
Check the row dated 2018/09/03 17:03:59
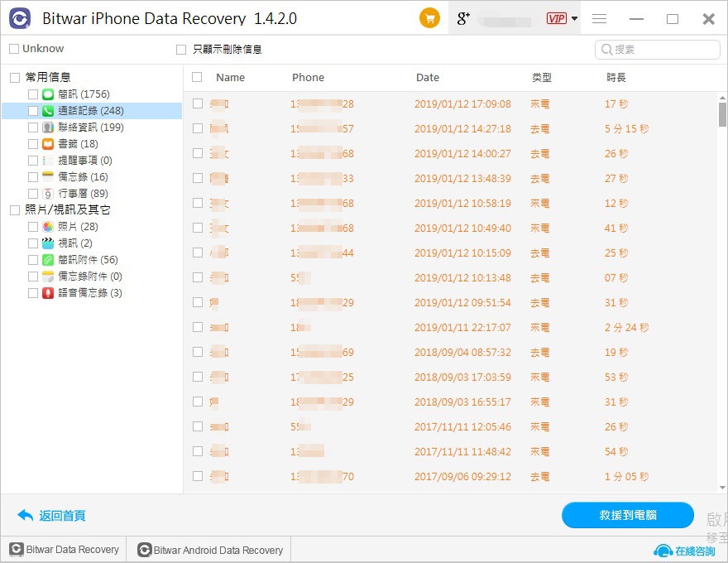[x=198, y=377]
